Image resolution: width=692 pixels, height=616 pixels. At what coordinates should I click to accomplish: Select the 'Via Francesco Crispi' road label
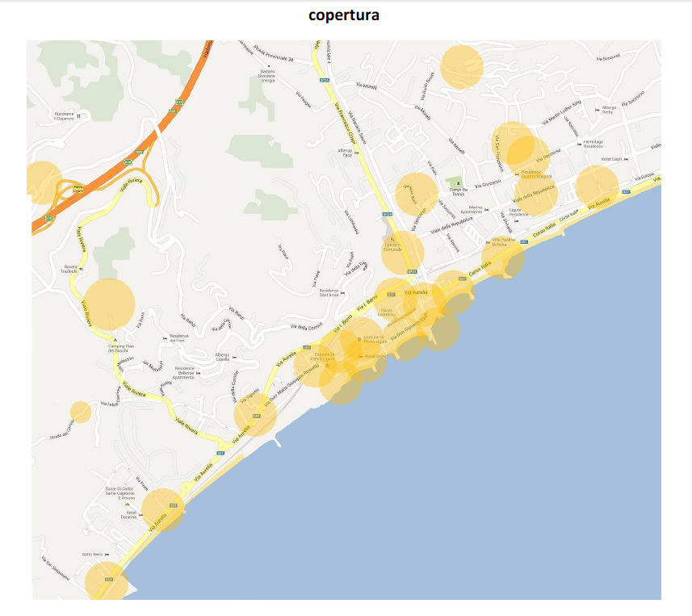346,124
